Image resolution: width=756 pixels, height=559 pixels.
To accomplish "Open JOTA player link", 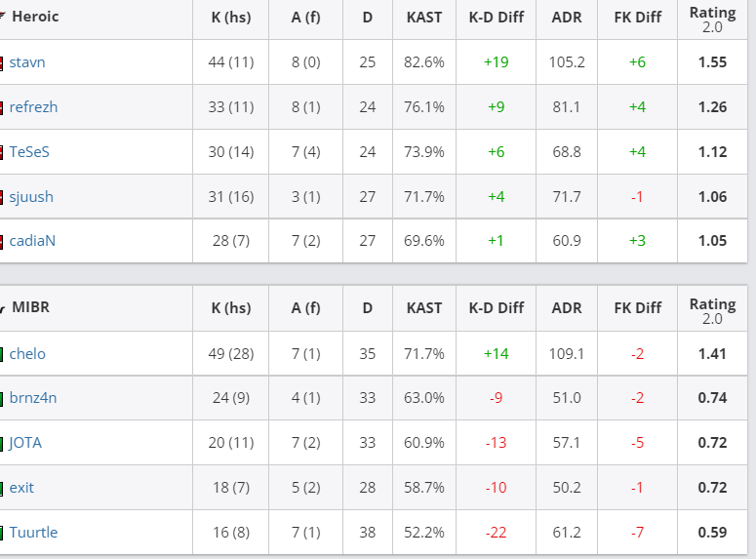I will (25, 443).
